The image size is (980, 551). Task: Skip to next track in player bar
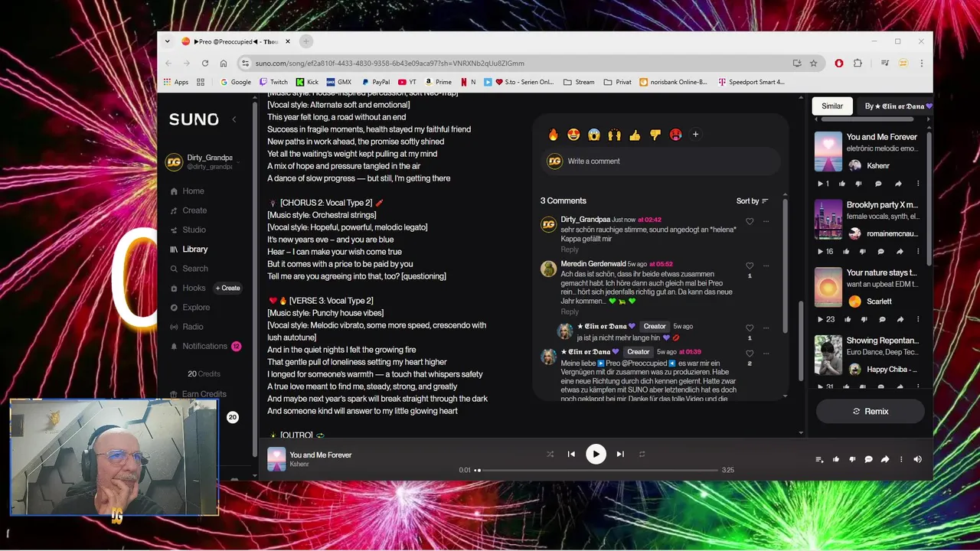click(x=620, y=454)
